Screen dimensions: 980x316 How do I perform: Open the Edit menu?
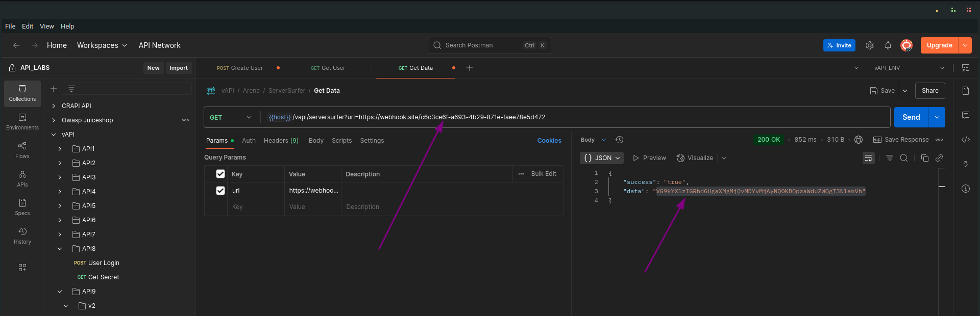[x=28, y=27]
